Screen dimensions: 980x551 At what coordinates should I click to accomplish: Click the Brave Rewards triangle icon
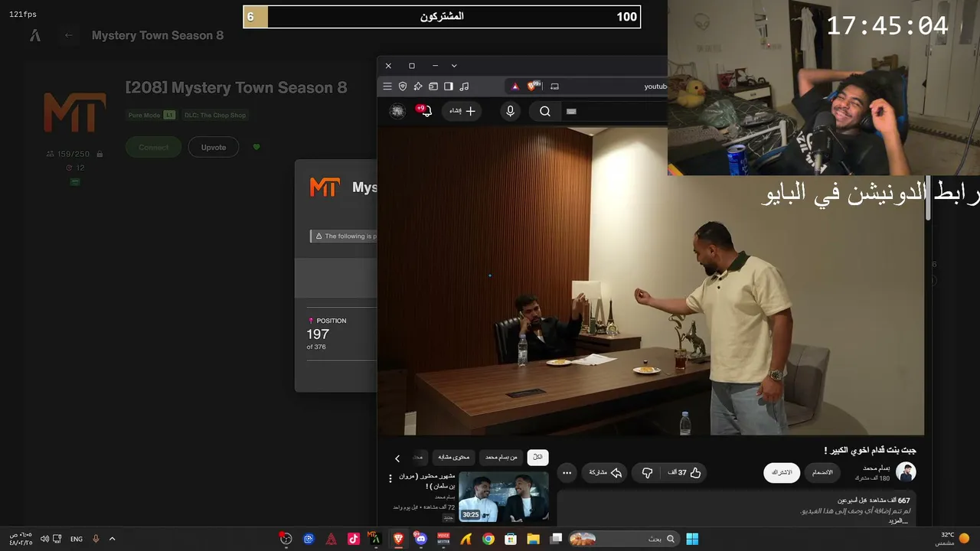pos(515,86)
